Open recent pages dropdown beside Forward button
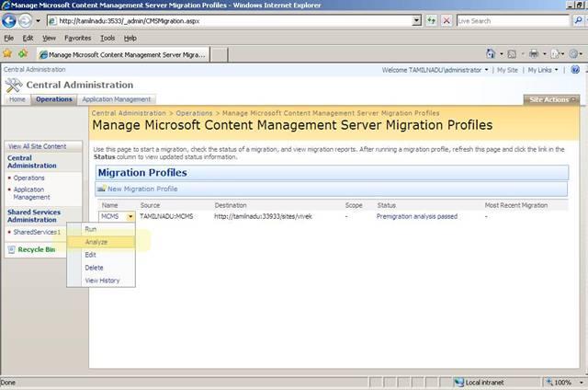The height and width of the screenshot is (390, 588). 38,21
